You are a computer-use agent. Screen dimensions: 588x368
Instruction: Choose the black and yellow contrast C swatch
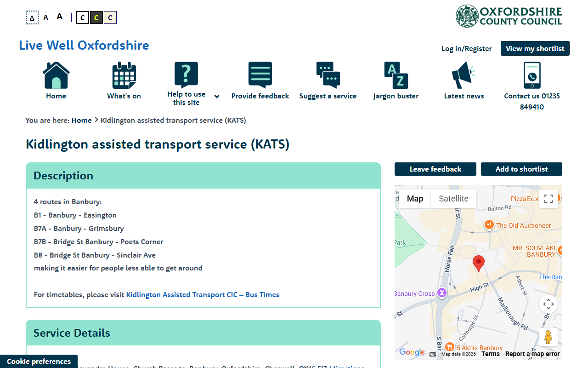tap(96, 17)
